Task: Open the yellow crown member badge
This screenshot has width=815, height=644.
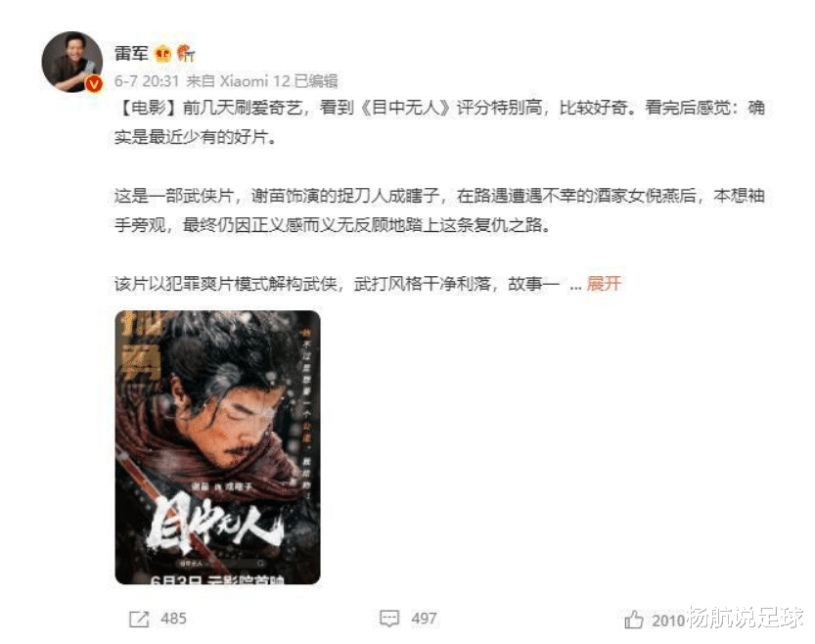Action: (162, 54)
